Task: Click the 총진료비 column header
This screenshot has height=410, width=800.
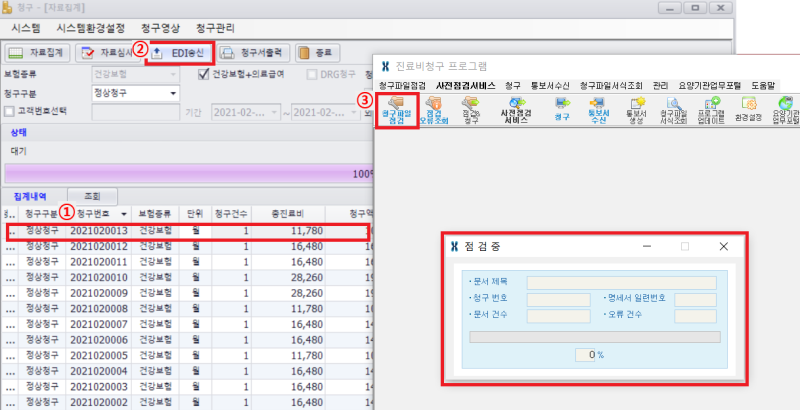Action: pos(288,214)
